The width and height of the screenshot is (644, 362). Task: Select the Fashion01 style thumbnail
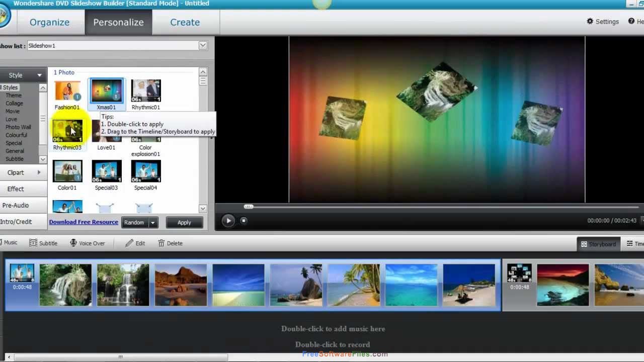point(67,91)
